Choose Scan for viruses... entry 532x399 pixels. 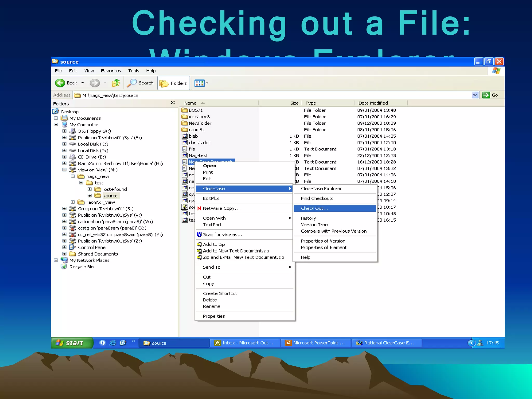(245, 235)
